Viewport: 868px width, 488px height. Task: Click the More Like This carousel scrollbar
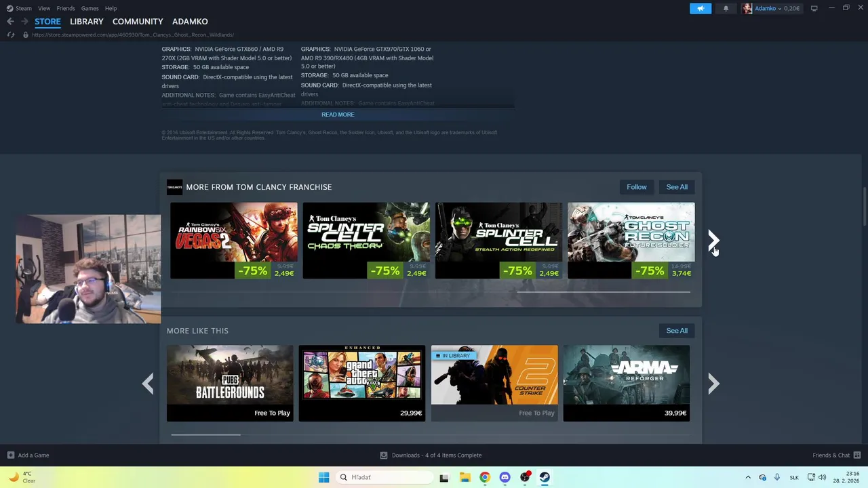[205, 434]
